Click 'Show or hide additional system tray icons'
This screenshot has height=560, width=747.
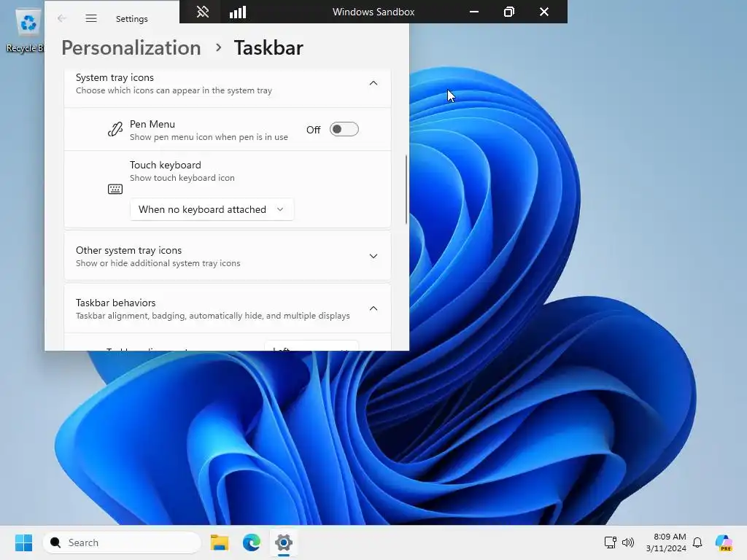click(x=158, y=263)
